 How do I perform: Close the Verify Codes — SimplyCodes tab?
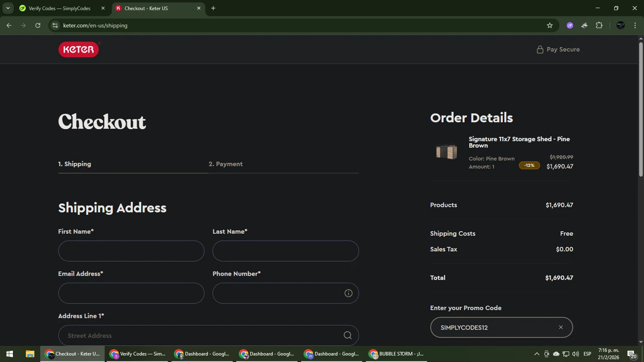tap(103, 8)
